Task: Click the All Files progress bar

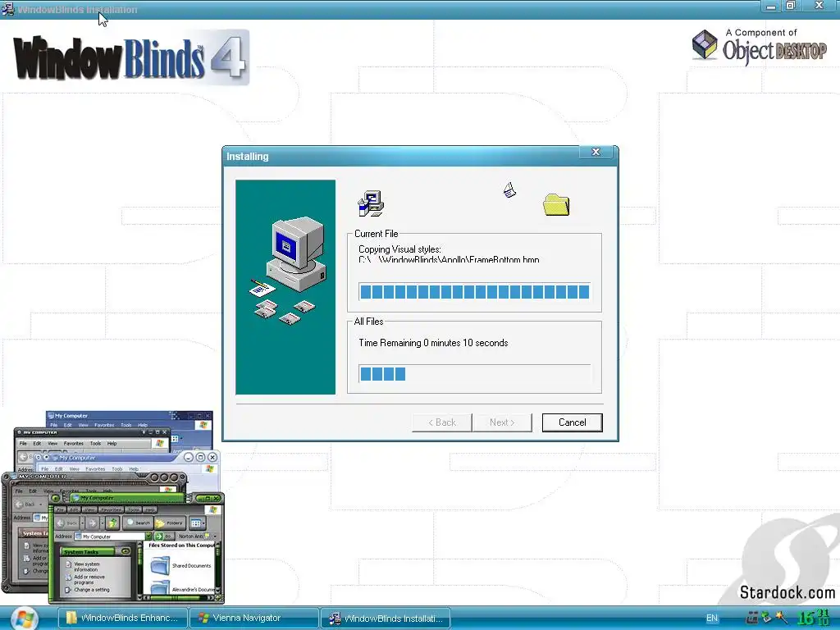Action: tap(475, 373)
